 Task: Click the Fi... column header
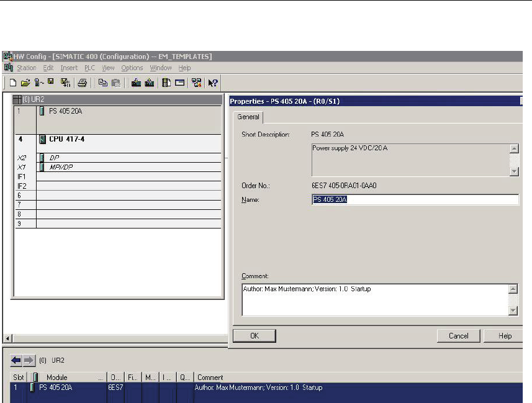tap(133, 377)
